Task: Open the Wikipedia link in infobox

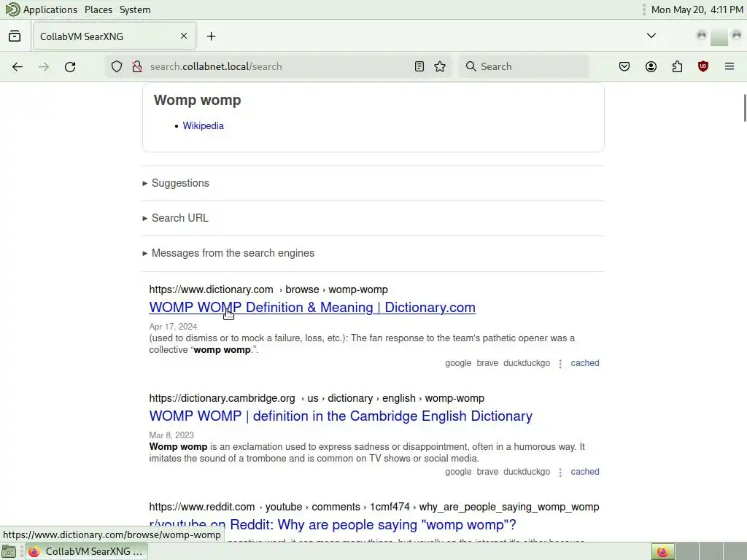Action: [203, 125]
